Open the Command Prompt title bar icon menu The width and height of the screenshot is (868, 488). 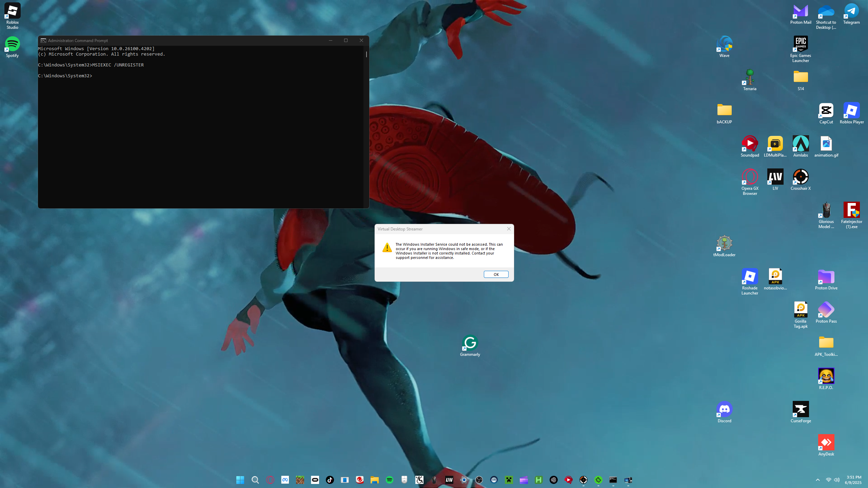tap(43, 40)
